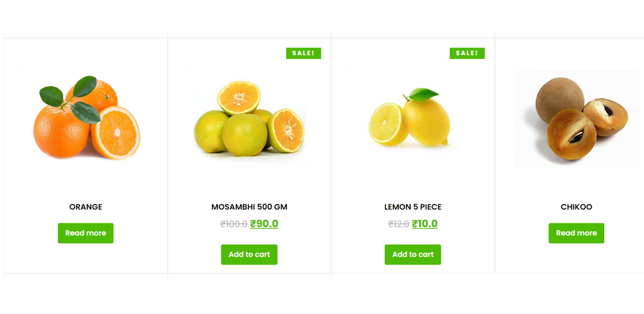The height and width of the screenshot is (314, 644).
Task: Click the ₹10.0 sale price
Action: pyautogui.click(x=425, y=224)
